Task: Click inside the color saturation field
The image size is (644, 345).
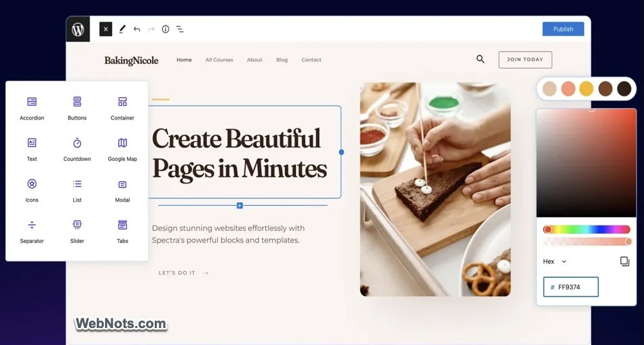Action: click(x=586, y=163)
